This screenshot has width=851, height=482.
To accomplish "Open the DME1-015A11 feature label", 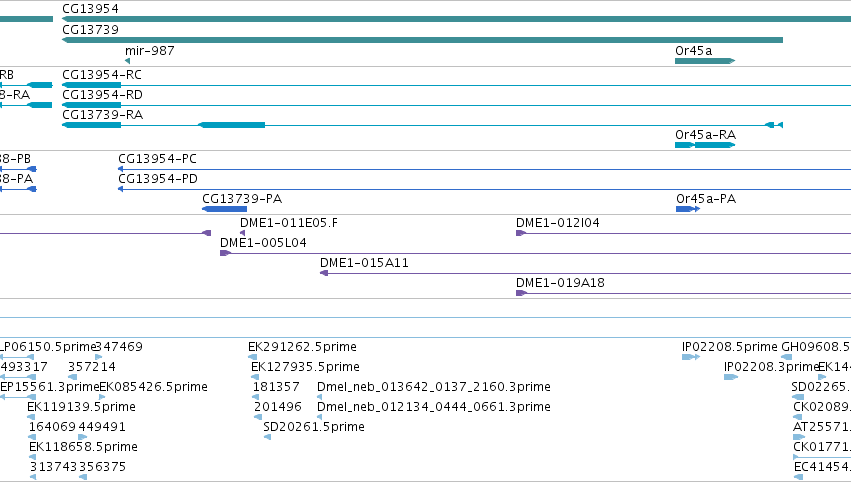I will pos(364,263).
